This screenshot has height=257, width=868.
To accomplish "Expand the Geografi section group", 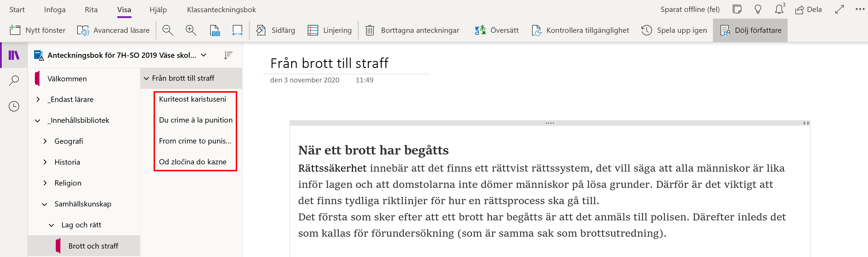I will pyautogui.click(x=45, y=141).
